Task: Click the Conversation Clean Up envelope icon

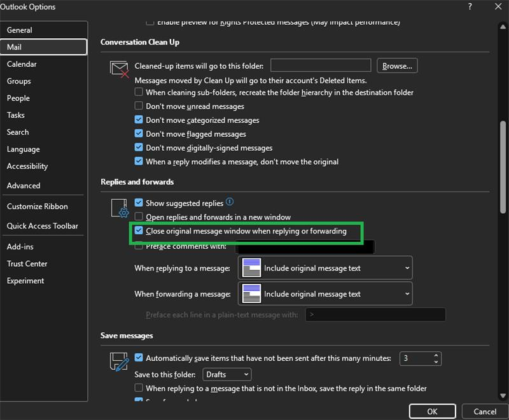Action: click(x=119, y=69)
